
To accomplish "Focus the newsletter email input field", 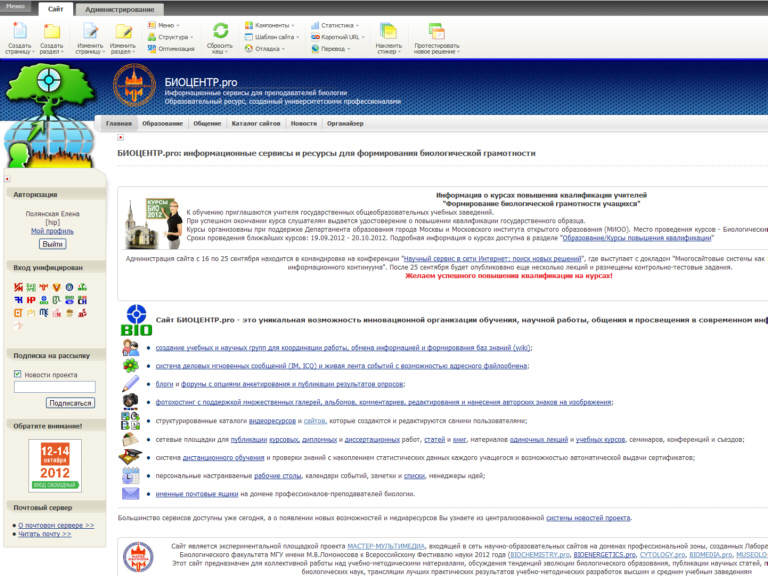I will tap(55, 387).
